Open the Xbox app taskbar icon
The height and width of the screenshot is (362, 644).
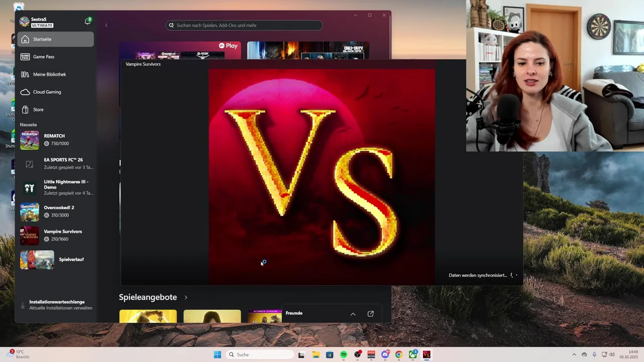[413, 354]
